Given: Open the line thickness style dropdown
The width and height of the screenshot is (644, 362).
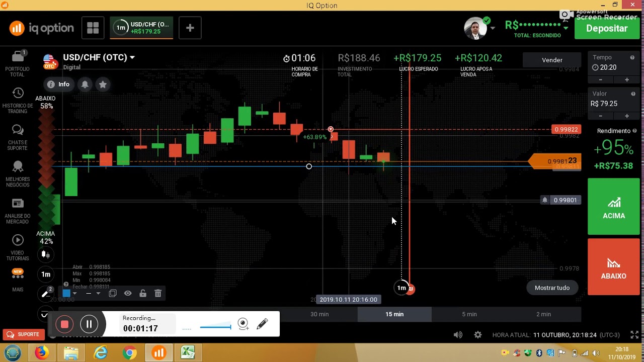Looking at the screenshot, I should click(93, 293).
